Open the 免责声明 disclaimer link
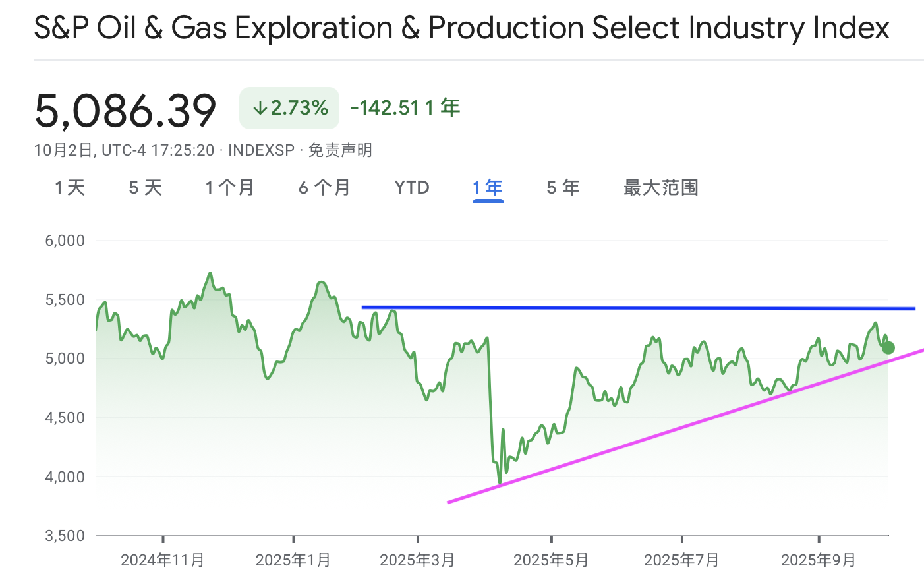The image size is (924, 576). [340, 150]
